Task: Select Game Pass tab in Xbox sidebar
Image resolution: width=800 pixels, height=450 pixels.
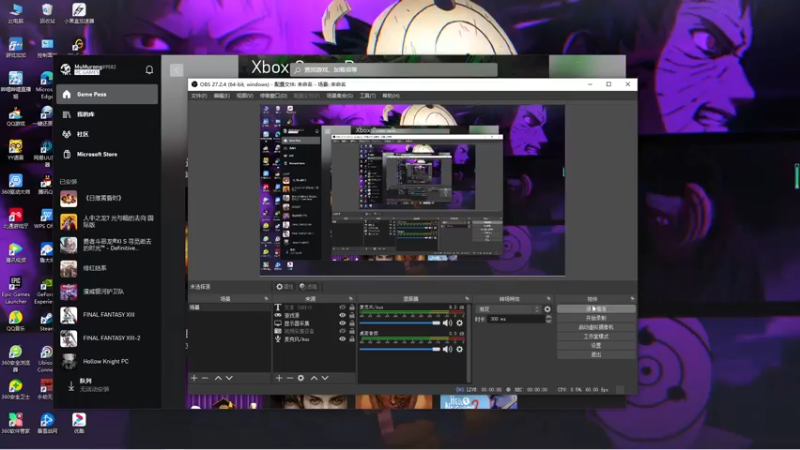Action: (x=107, y=94)
